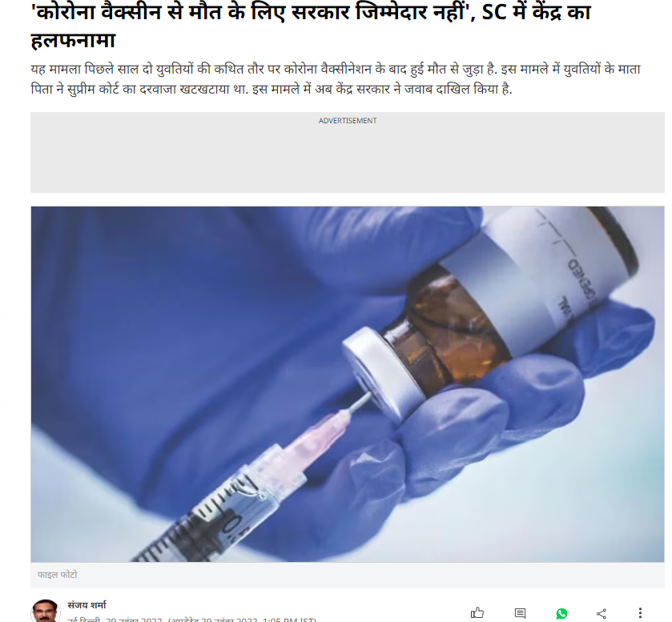Viewport: 672px width, 622px height.
Task: Open the vaccine vial main image
Action: pos(347,384)
